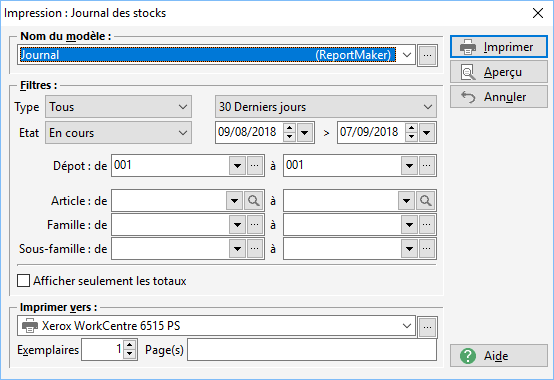554x380 pixels.
Task: Increase Exemplaires count with up arrow
Action: tap(130, 345)
